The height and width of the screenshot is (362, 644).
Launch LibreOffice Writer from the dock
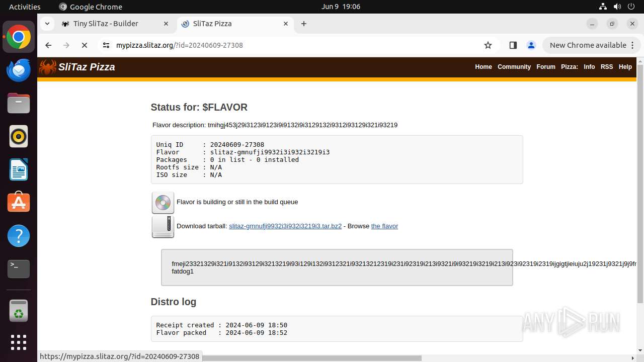[19, 169]
